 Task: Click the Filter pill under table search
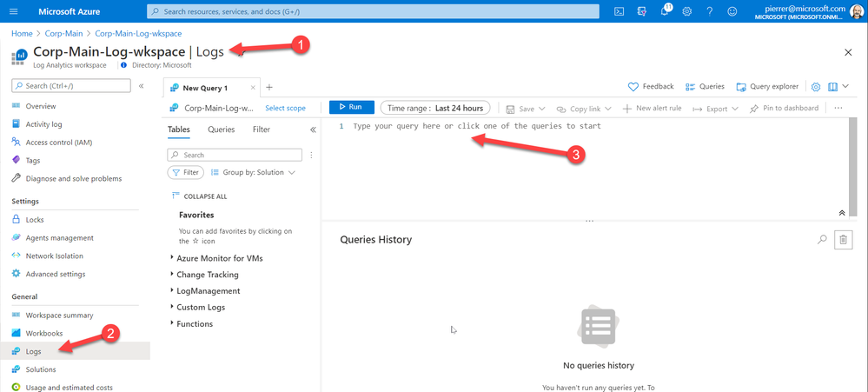186,173
